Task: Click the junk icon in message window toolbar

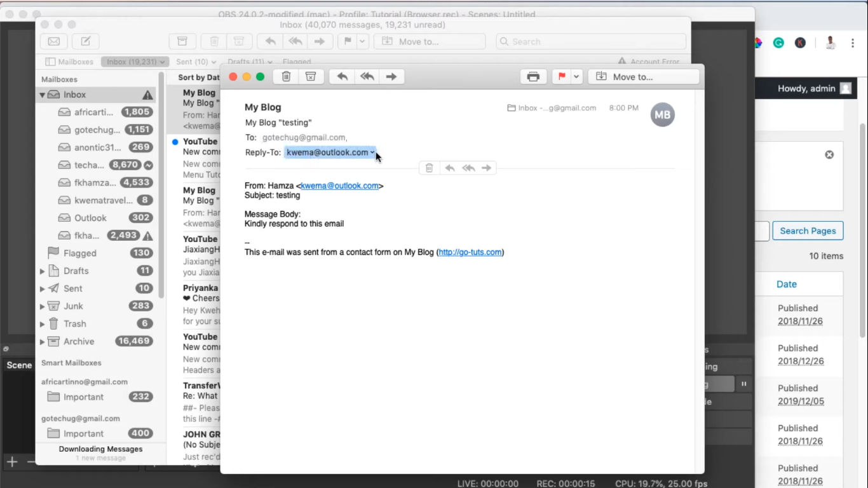Action: [x=311, y=77]
